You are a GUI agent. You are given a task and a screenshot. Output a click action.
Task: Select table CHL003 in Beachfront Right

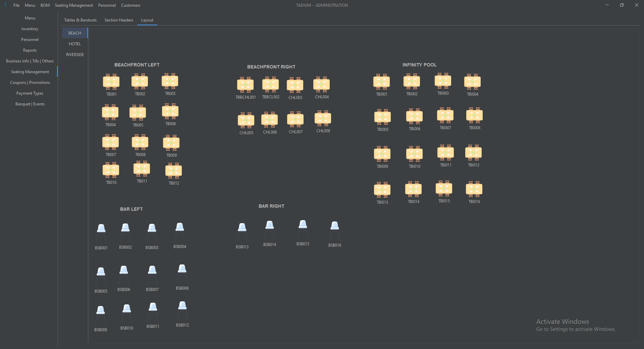tap(295, 85)
